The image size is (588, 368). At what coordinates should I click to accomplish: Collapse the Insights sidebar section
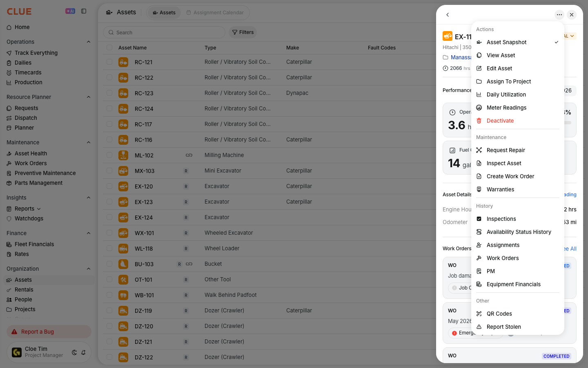89,197
